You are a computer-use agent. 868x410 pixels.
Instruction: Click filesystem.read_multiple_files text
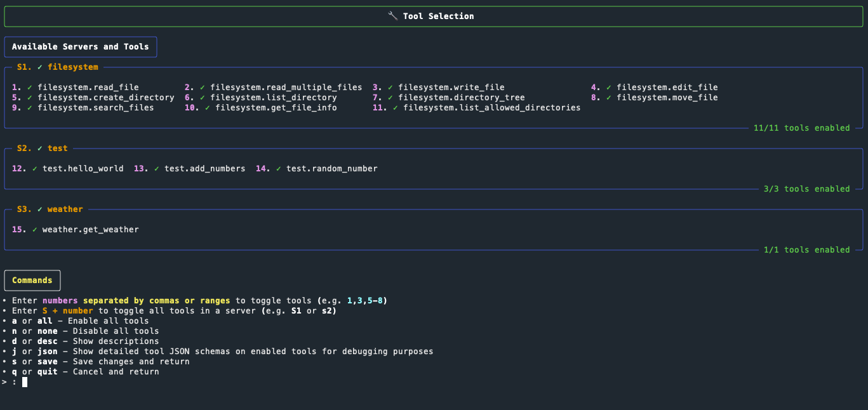tap(286, 88)
